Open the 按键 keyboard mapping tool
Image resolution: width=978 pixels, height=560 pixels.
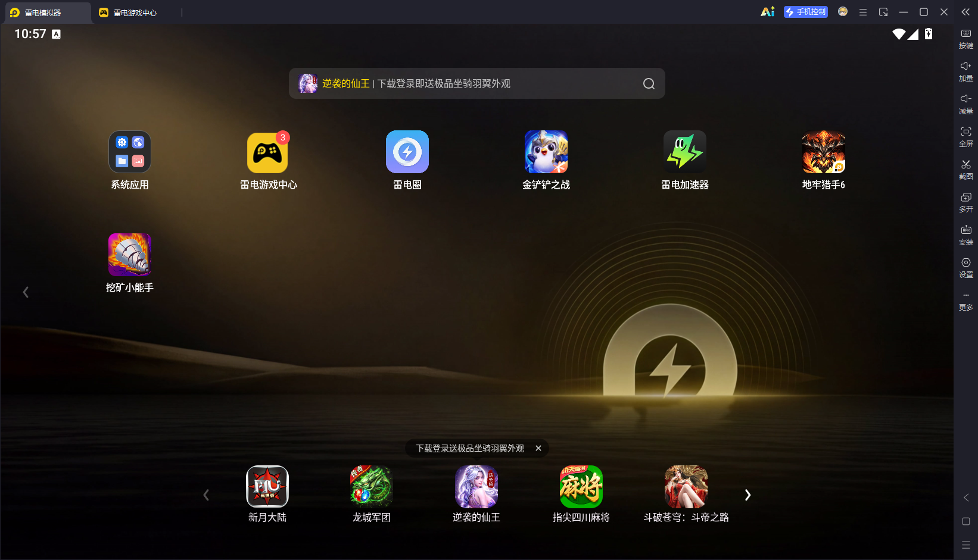pos(966,39)
